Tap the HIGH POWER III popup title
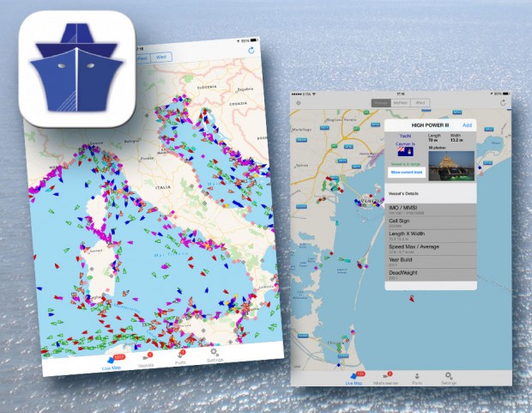 click(430, 125)
